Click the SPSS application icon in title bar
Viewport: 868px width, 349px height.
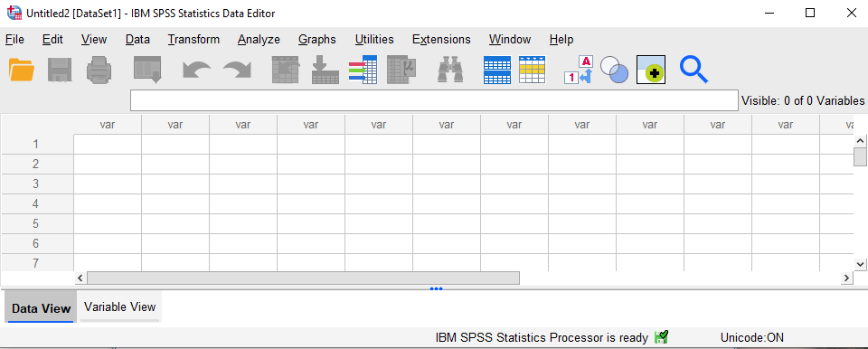14,13
